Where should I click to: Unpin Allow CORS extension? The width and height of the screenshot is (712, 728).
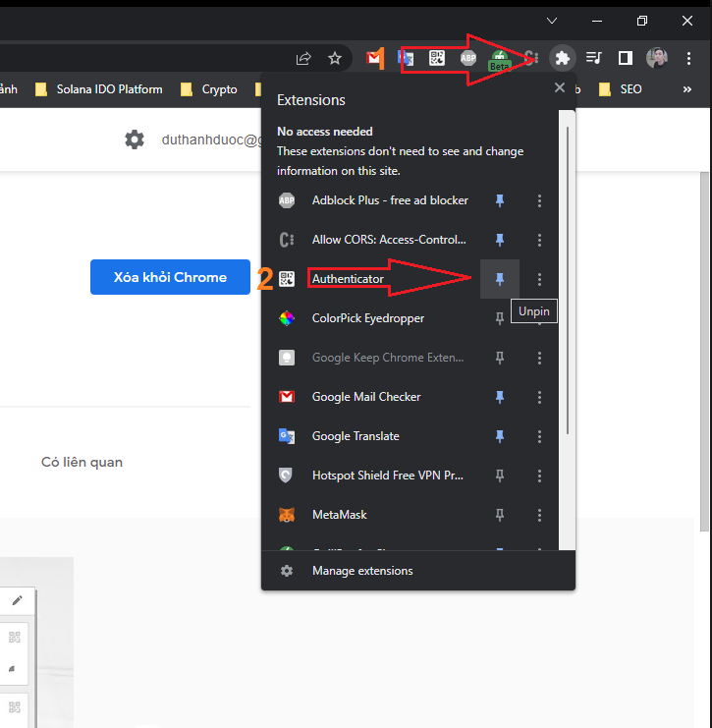pyautogui.click(x=500, y=240)
